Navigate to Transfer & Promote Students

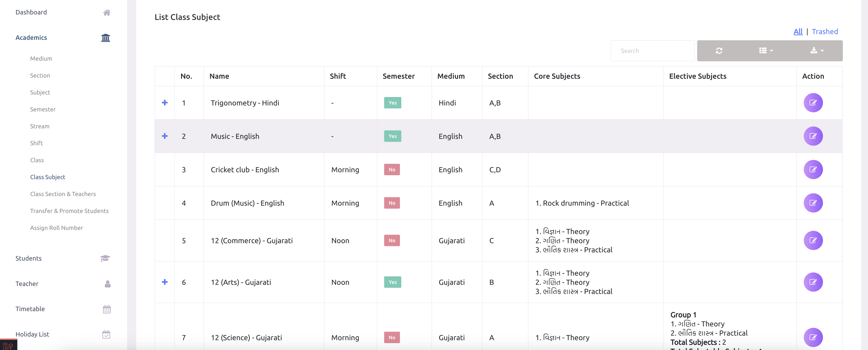tap(69, 211)
